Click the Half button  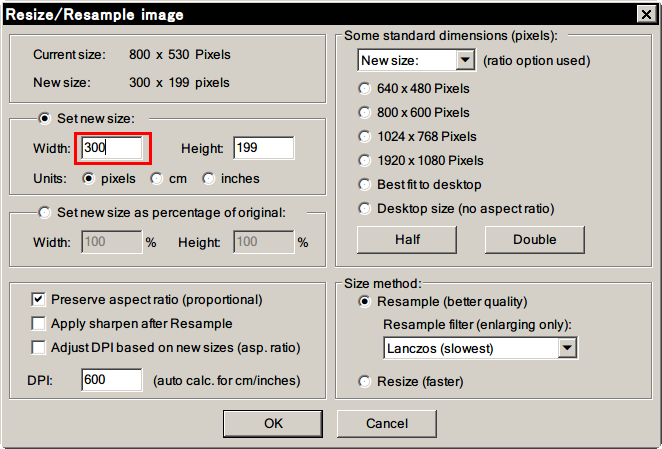tap(407, 239)
